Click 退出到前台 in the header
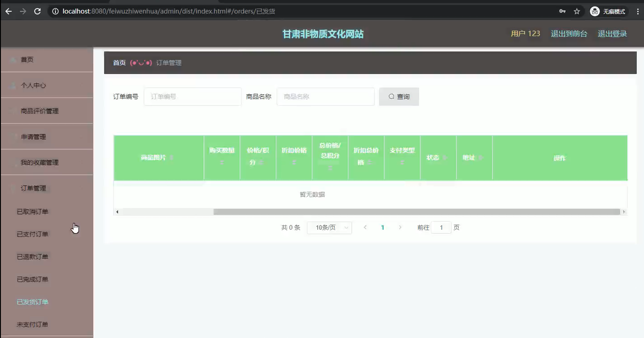The image size is (644, 338). coord(569,34)
